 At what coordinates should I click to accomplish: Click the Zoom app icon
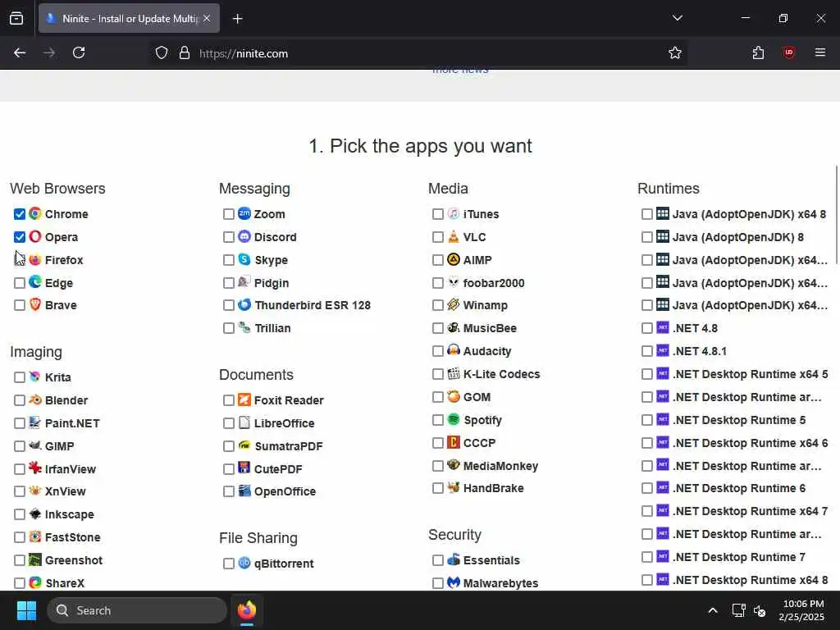point(244,213)
